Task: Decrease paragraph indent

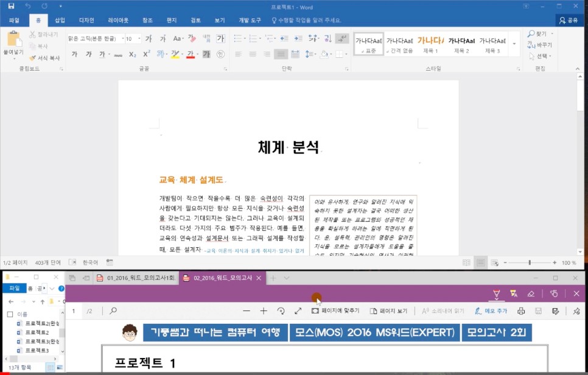Action: pyautogui.click(x=284, y=38)
